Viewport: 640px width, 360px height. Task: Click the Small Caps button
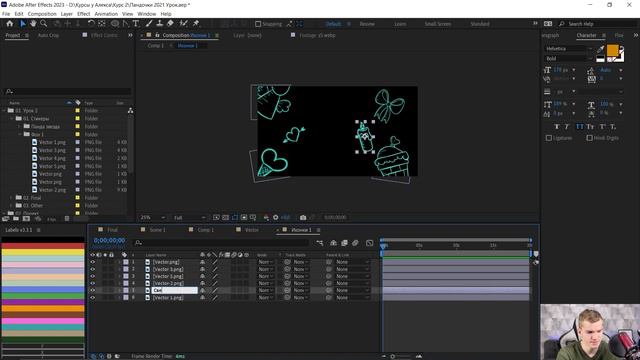click(x=590, y=127)
